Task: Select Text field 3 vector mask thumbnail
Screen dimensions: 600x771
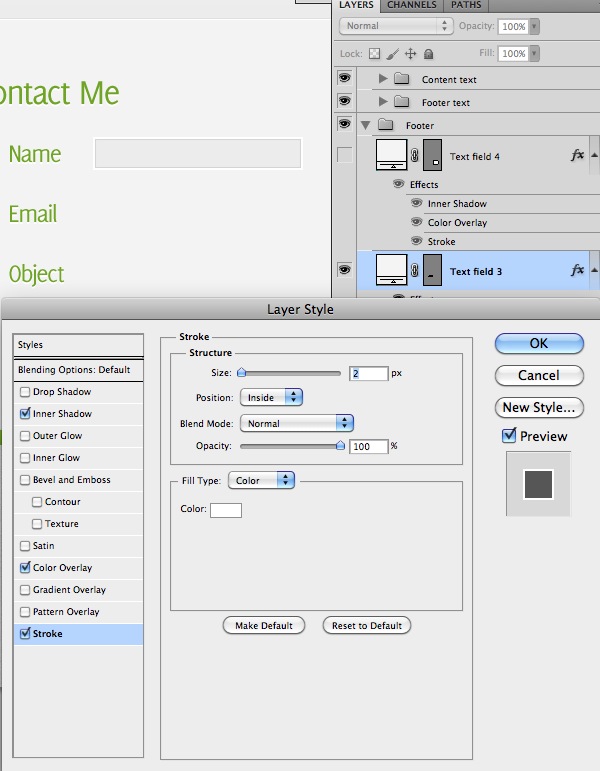Action: point(432,269)
